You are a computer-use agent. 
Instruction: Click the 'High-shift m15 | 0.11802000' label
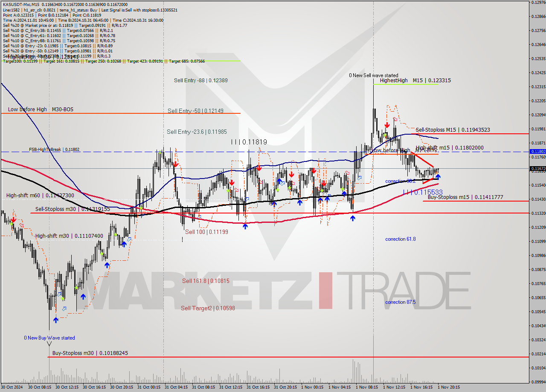click(450, 147)
